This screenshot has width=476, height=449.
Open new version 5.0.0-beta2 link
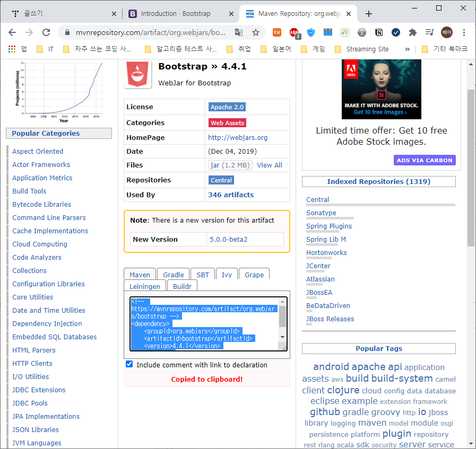click(x=229, y=239)
